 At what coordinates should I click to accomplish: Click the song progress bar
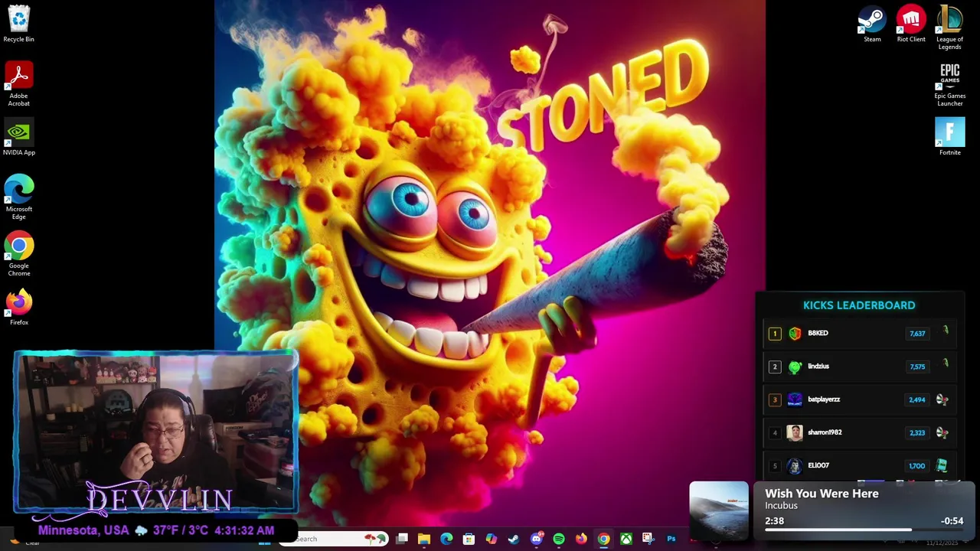click(x=864, y=530)
